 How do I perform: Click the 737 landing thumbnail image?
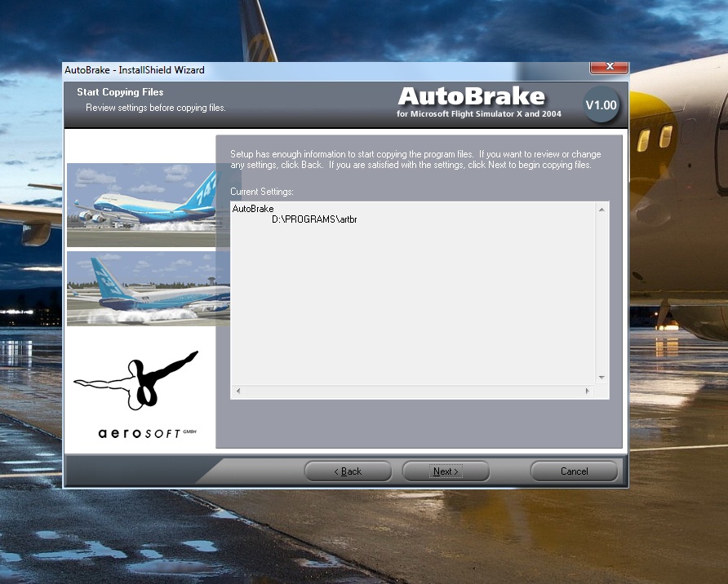[148, 289]
